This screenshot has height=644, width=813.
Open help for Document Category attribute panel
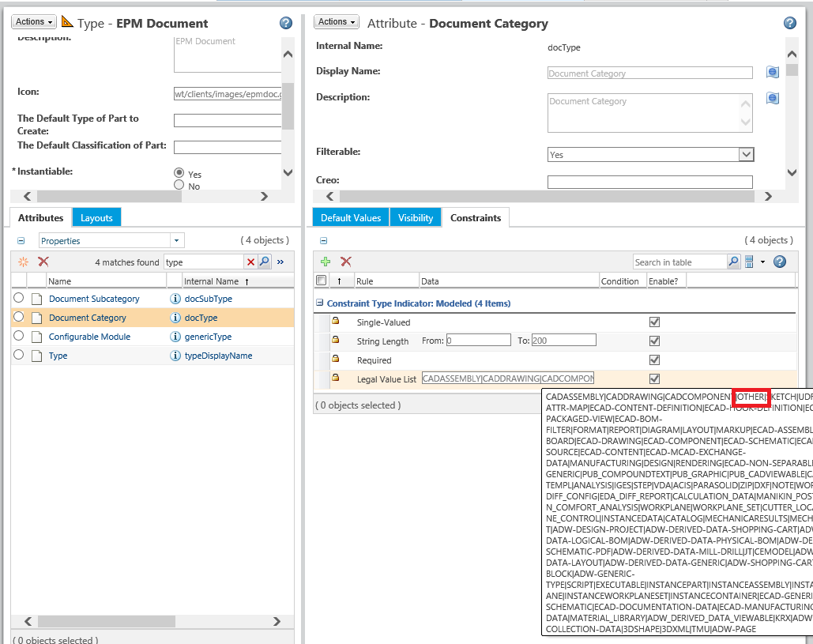pyautogui.click(x=789, y=24)
